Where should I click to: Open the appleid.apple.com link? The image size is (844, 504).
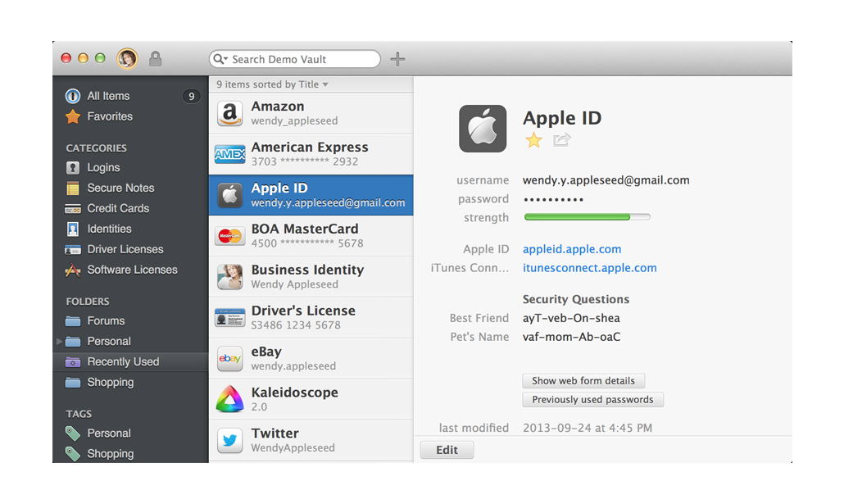572,249
